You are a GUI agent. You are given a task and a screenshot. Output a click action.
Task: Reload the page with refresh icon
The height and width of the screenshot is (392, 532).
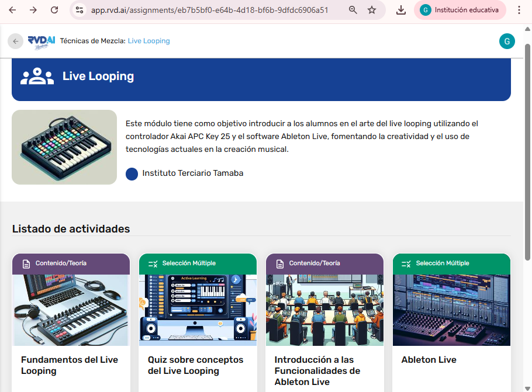click(x=54, y=10)
